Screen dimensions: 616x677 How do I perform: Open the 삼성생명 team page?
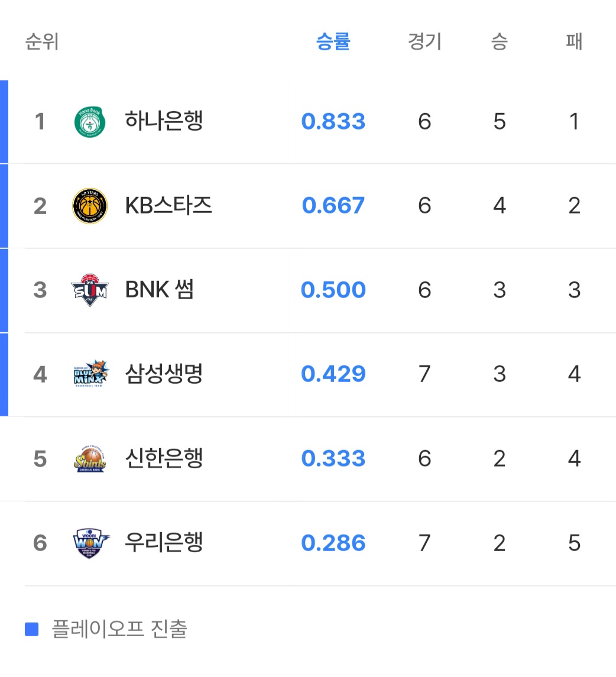coord(164,374)
